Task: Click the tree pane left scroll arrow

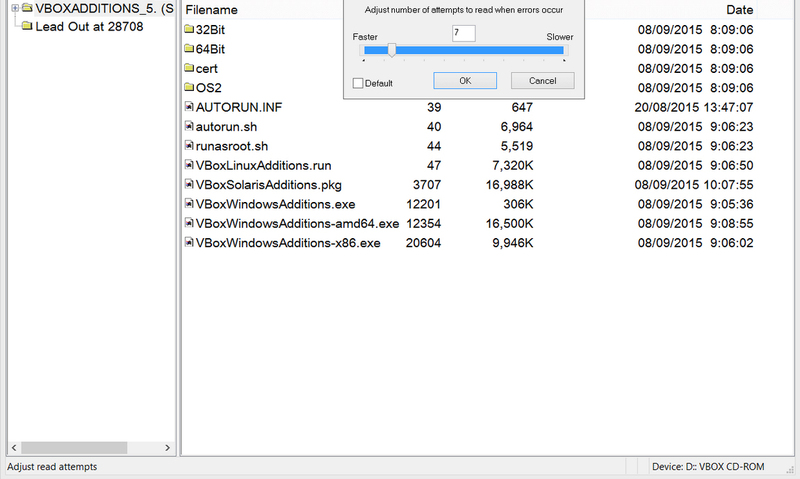Action: click(x=14, y=447)
